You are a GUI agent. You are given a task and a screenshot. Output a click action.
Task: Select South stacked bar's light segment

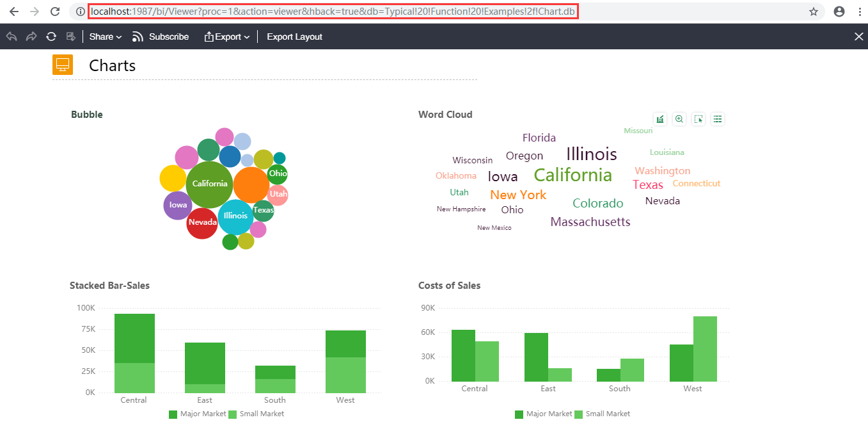(275, 386)
